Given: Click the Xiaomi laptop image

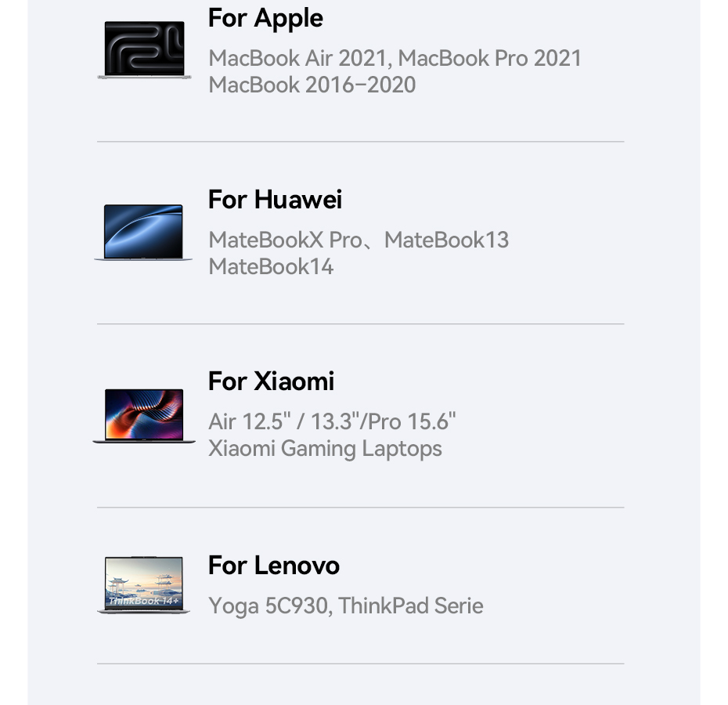Looking at the screenshot, I should click(144, 415).
